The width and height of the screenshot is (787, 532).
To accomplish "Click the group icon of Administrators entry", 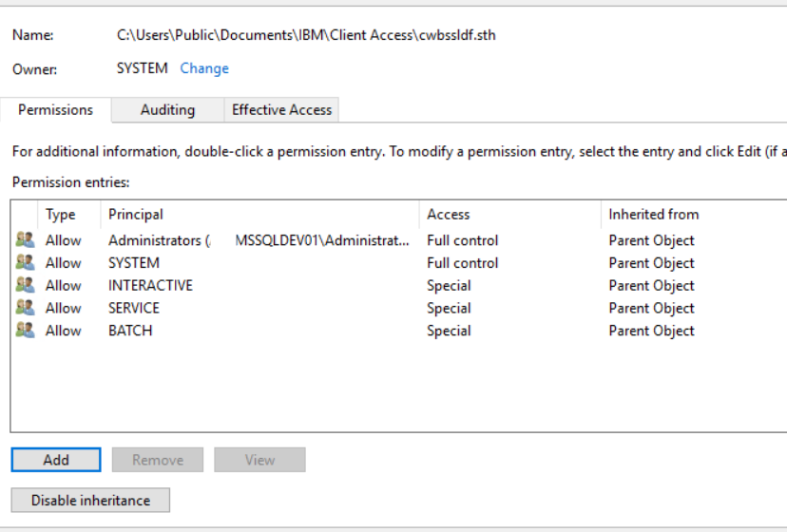I will 25,240.
